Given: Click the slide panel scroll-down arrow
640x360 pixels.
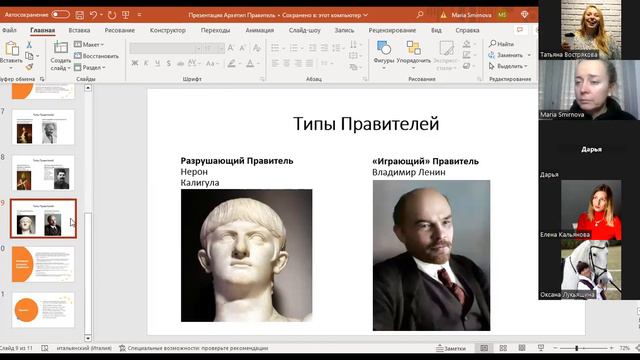Looking at the screenshot, I should [x=88, y=338].
